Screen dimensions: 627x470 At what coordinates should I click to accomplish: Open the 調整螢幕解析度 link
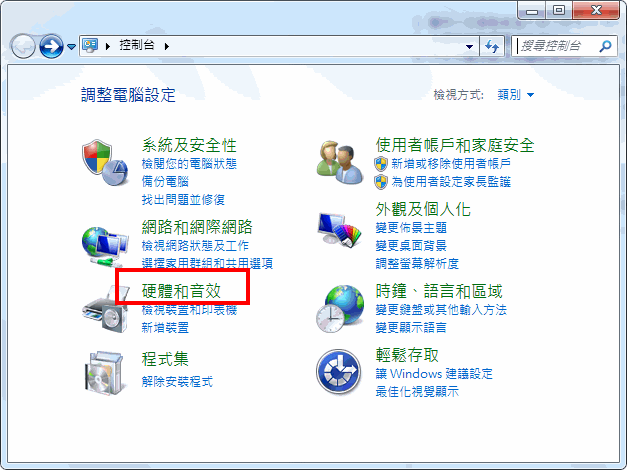point(417,263)
